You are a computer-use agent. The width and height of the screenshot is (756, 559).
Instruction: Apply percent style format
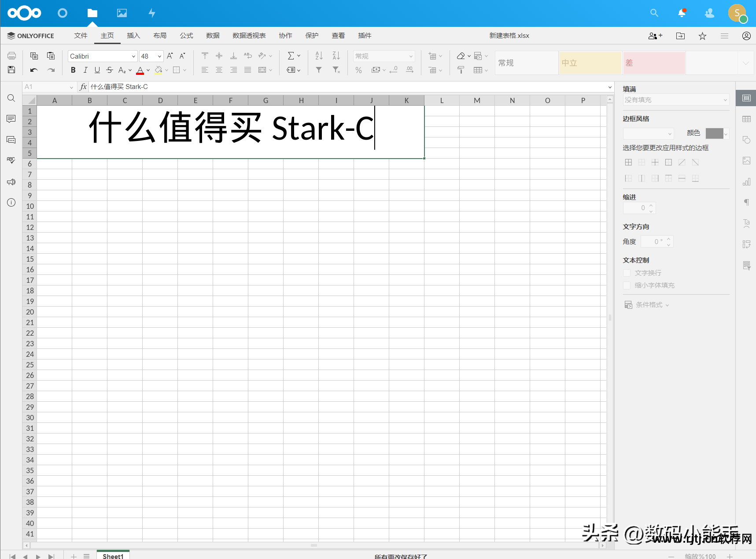click(359, 70)
